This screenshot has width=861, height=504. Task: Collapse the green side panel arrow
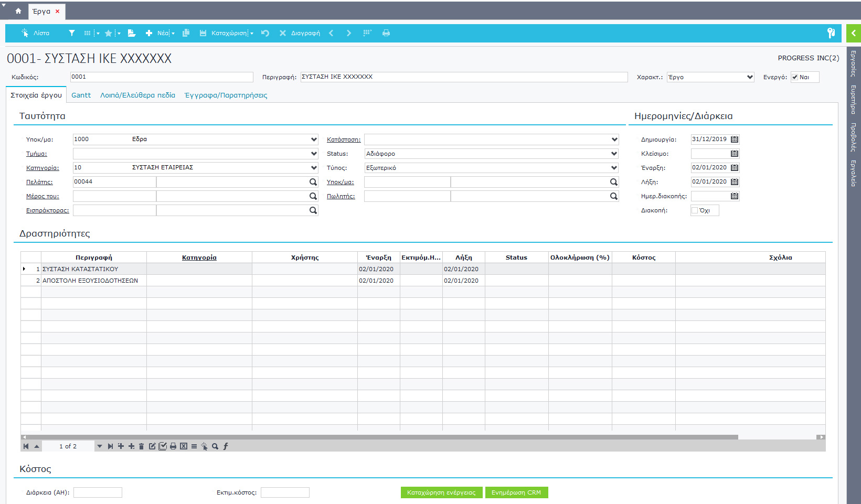(x=854, y=33)
